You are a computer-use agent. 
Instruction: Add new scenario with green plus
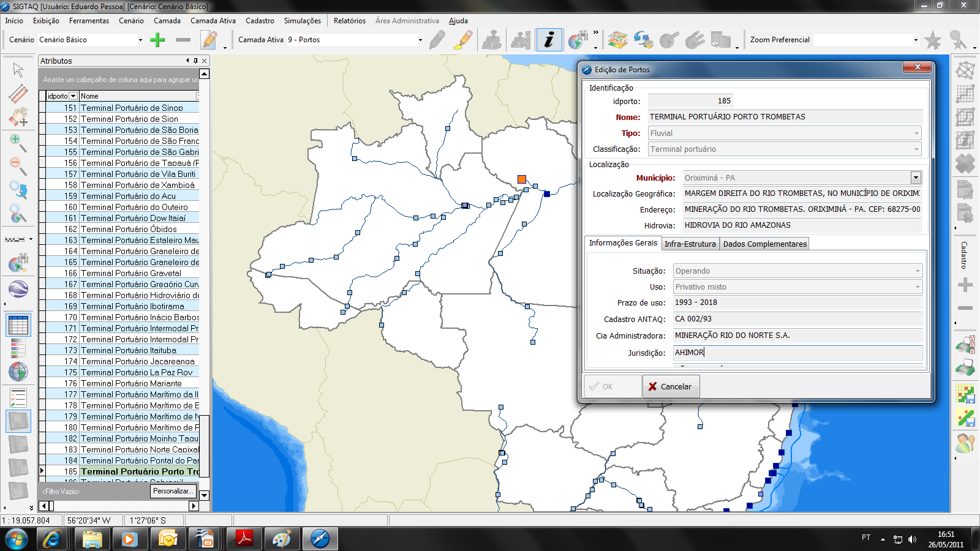pos(157,40)
